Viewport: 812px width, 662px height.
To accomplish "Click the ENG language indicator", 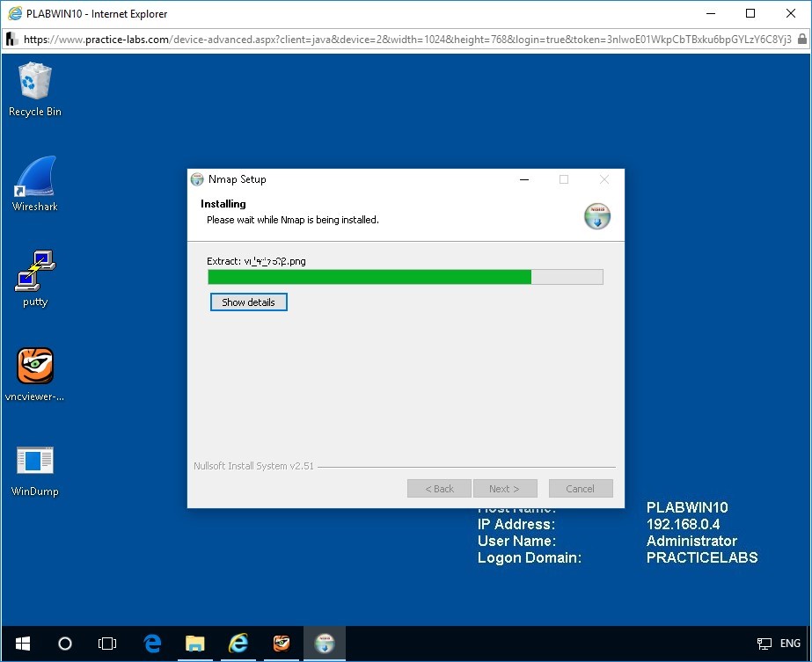I will 790,644.
